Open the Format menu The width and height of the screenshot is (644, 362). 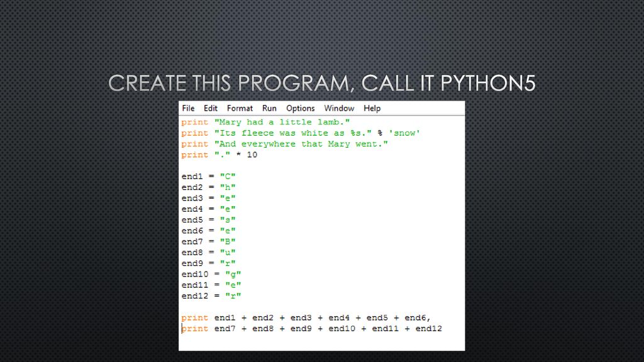coord(240,108)
